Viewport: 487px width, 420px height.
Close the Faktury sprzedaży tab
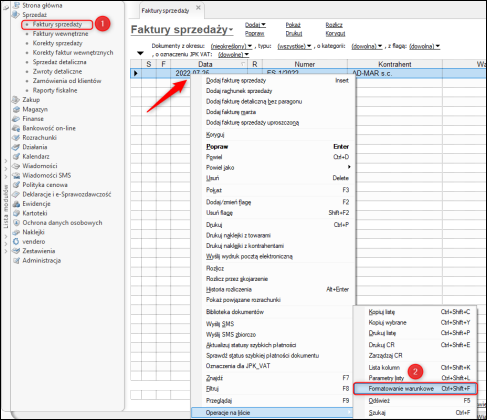[198, 8]
